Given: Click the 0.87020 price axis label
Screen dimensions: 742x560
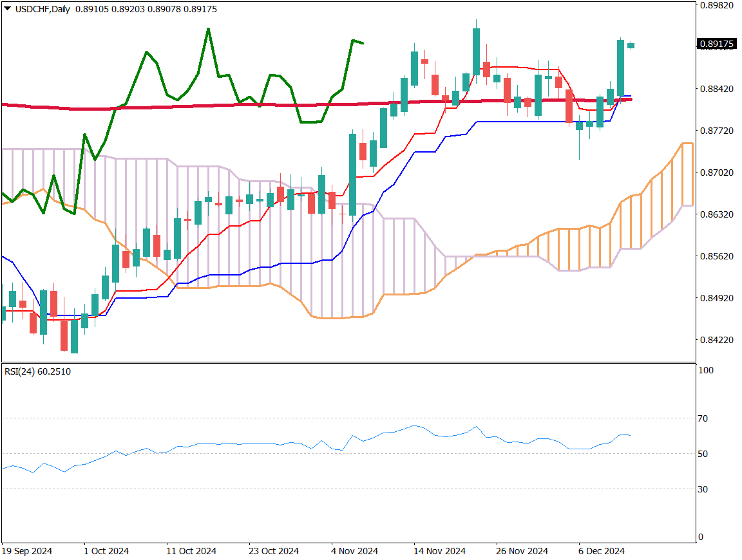Looking at the screenshot, I should 716,173.
